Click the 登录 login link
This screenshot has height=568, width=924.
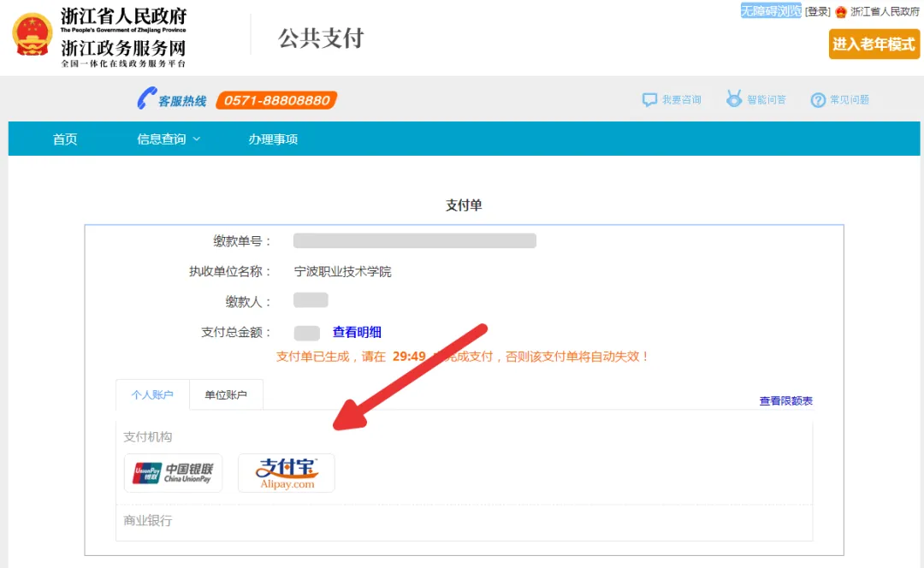point(818,12)
